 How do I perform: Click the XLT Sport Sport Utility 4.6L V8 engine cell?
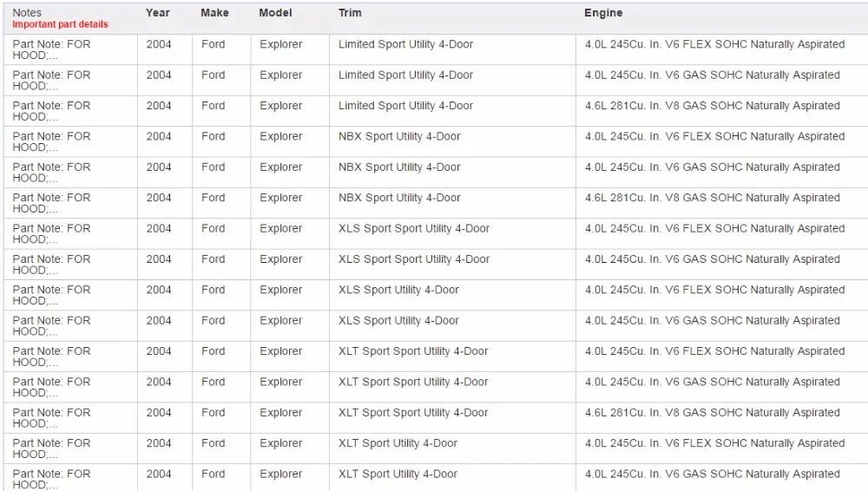pos(713,412)
